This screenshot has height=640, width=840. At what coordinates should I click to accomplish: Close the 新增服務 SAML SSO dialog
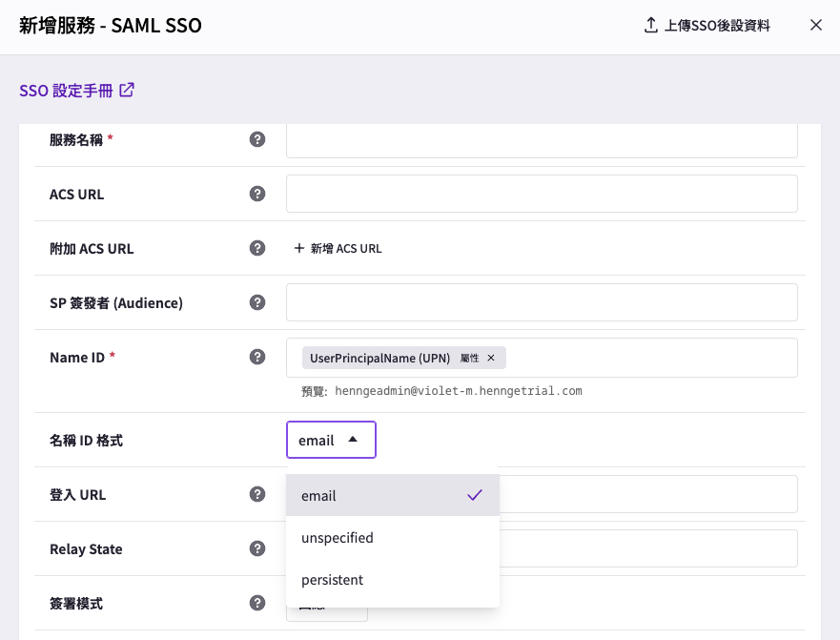pyautogui.click(x=815, y=25)
